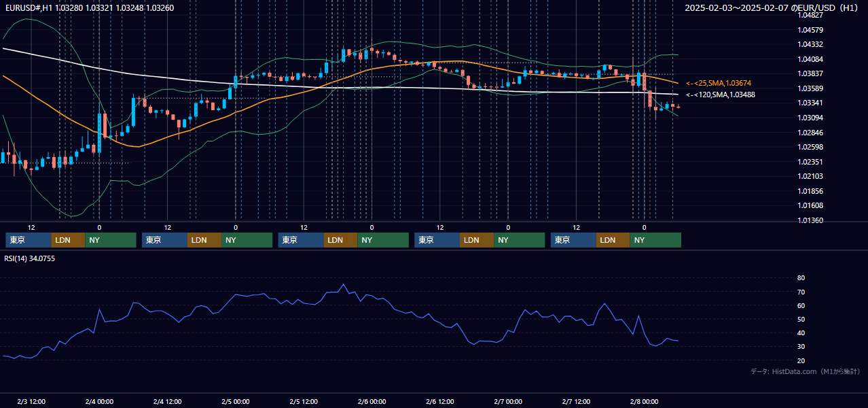Click the '2/6 00:00' date label

click(x=372, y=401)
